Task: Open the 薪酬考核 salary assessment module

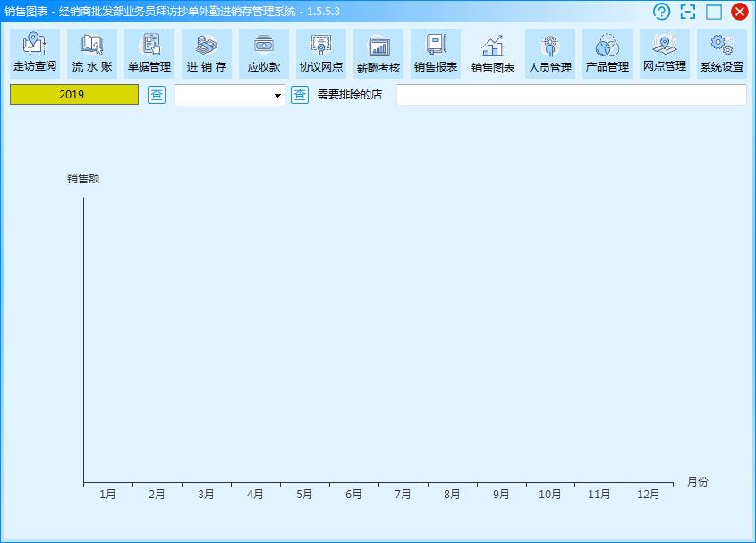Action: pos(378,54)
